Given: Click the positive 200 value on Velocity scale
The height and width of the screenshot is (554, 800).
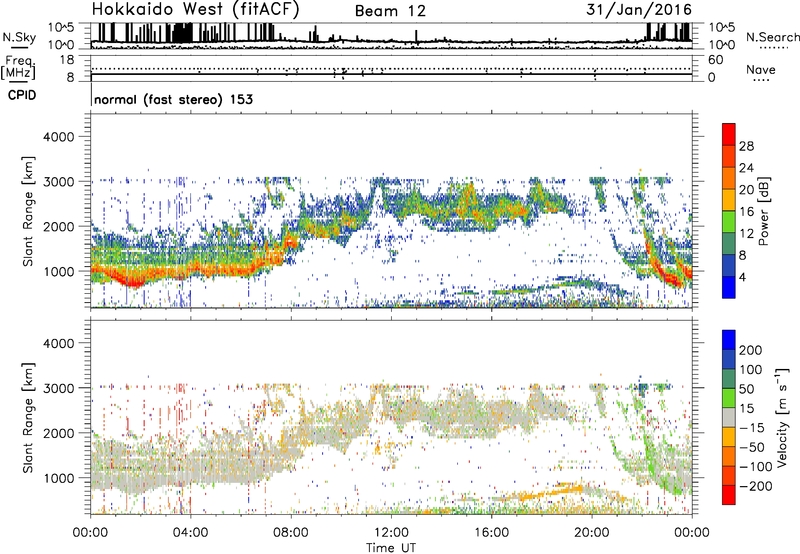Looking at the screenshot, I should point(751,350).
